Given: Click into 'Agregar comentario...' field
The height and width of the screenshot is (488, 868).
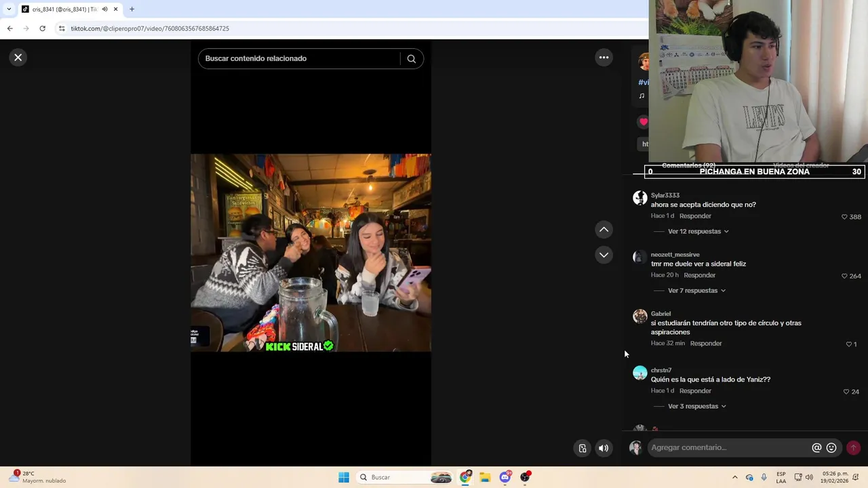Looking at the screenshot, I should (x=729, y=448).
